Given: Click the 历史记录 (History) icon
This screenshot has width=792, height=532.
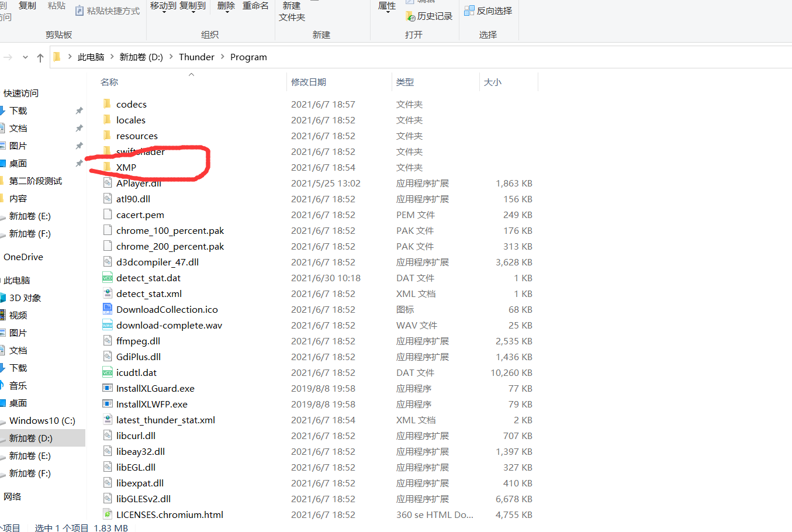Looking at the screenshot, I should tap(429, 16).
